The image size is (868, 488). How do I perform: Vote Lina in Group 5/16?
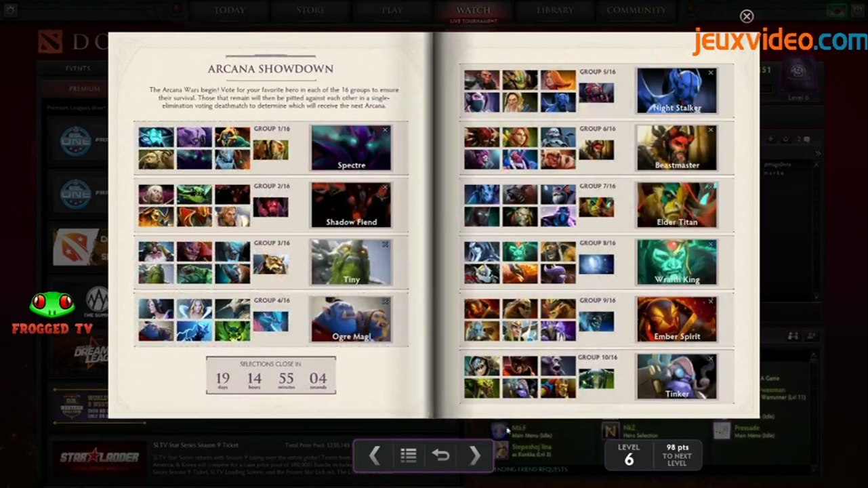pos(558,80)
